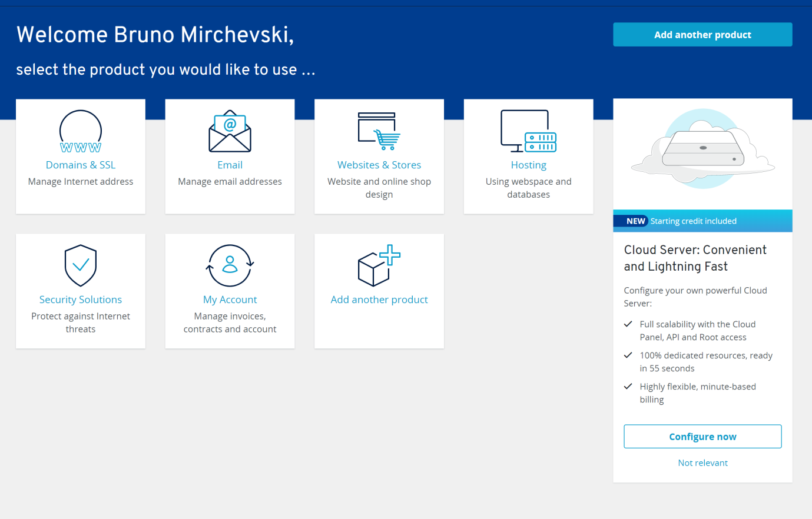Click the Configure now button
The height and width of the screenshot is (519, 812).
[x=702, y=437]
